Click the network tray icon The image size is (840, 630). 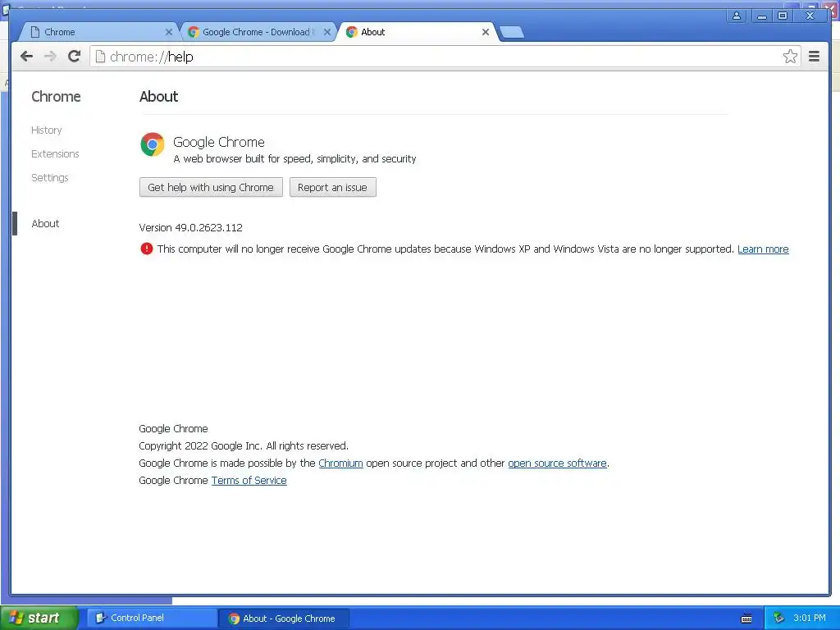pyautogui.click(x=779, y=618)
